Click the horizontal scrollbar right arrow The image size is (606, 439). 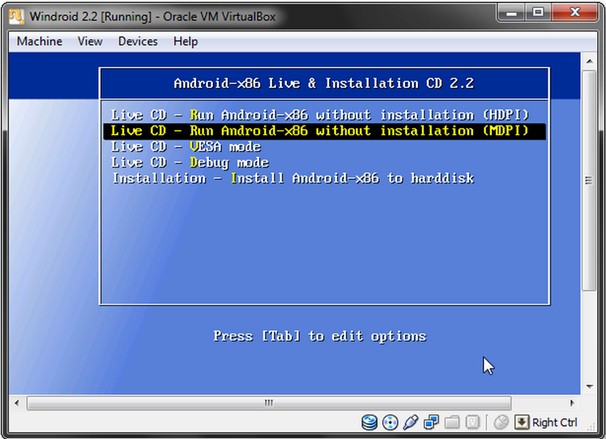click(572, 403)
